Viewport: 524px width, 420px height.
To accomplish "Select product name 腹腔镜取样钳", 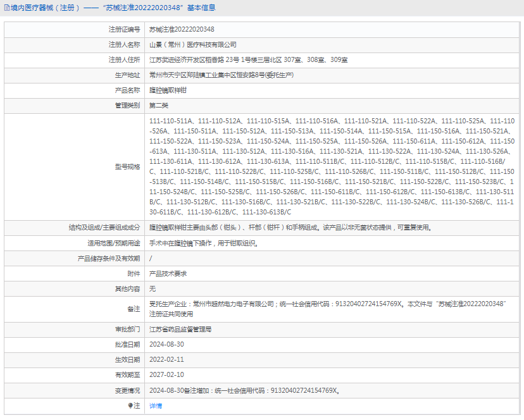I will pyautogui.click(x=168, y=90).
